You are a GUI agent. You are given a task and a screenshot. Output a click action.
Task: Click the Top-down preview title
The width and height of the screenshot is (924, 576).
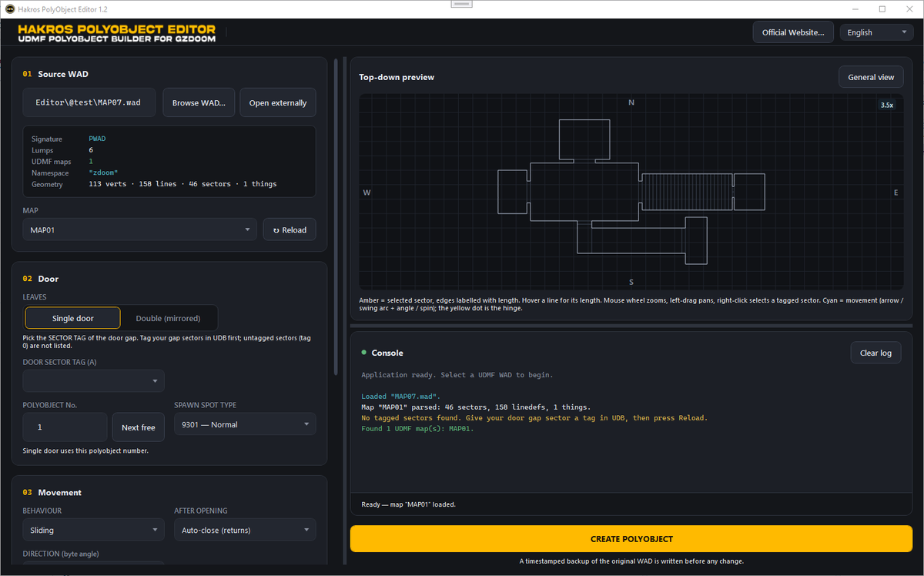[x=397, y=77]
